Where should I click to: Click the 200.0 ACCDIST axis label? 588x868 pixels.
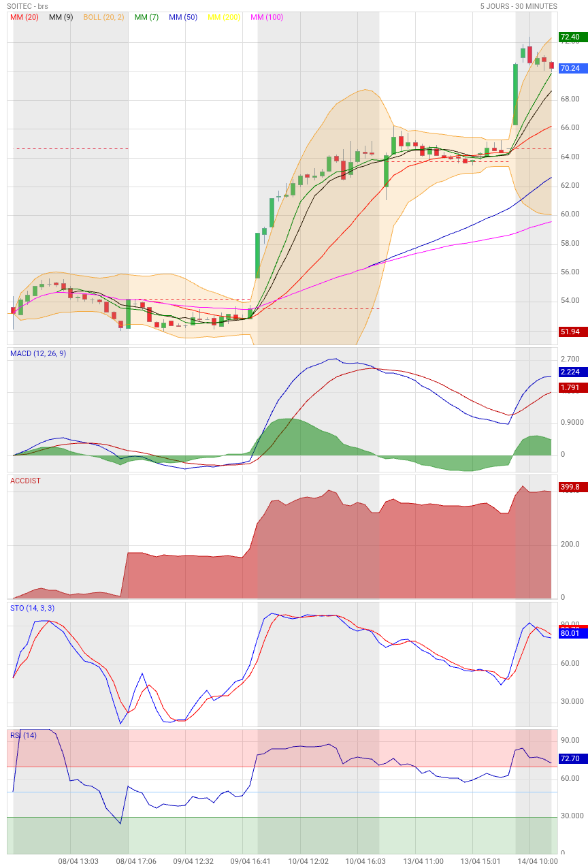[x=570, y=545]
